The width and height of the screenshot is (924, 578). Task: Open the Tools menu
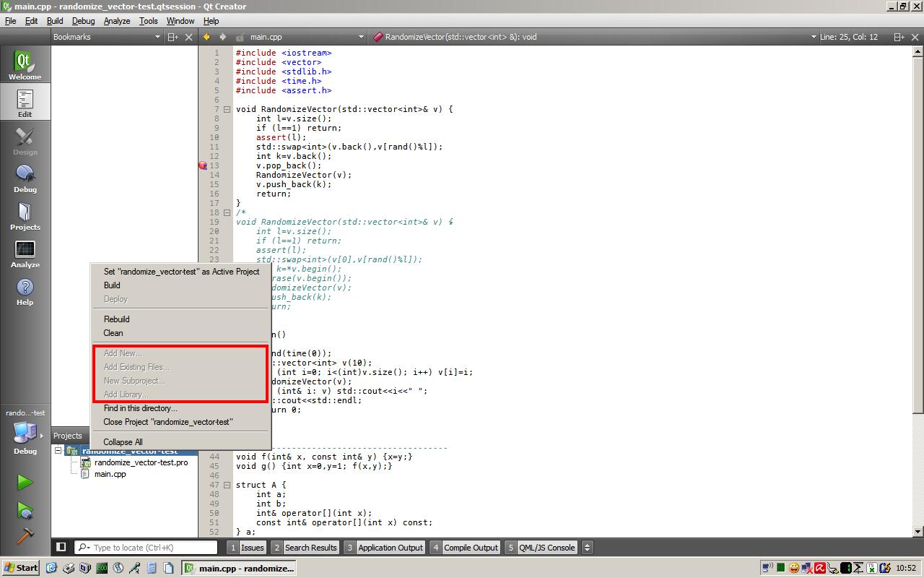[148, 21]
